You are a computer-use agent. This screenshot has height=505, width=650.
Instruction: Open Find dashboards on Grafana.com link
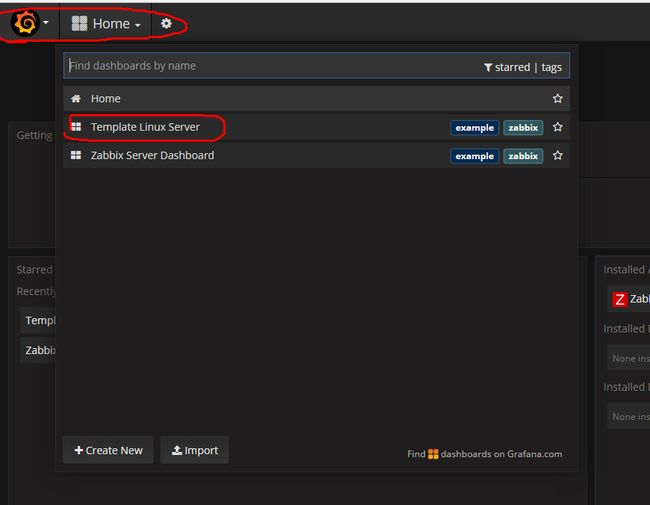click(x=485, y=454)
